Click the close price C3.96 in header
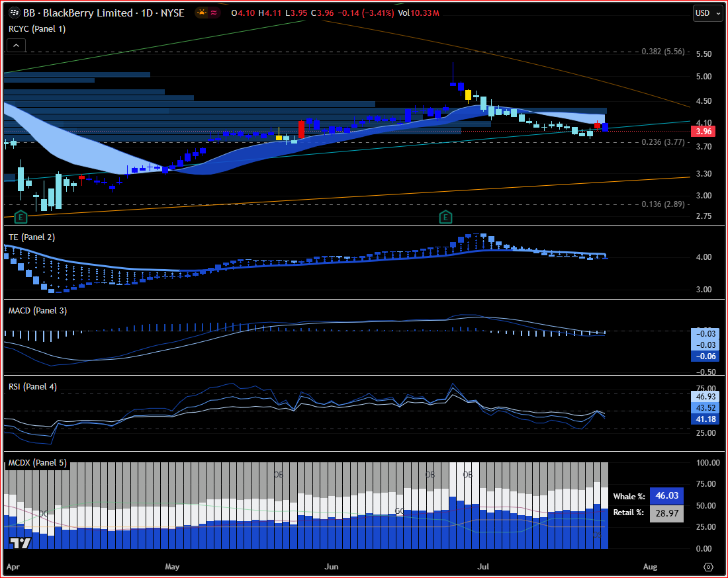The width and height of the screenshot is (728, 578). click(322, 13)
